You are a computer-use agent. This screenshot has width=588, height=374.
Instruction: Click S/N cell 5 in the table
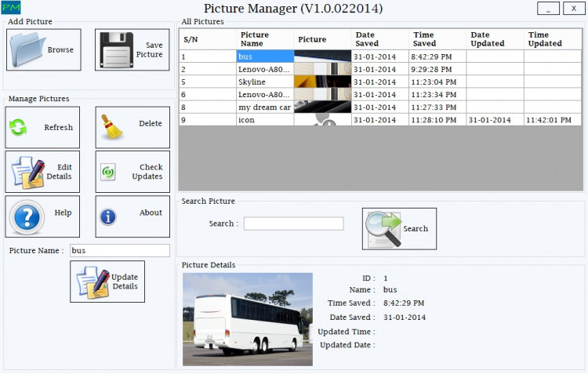(208, 82)
